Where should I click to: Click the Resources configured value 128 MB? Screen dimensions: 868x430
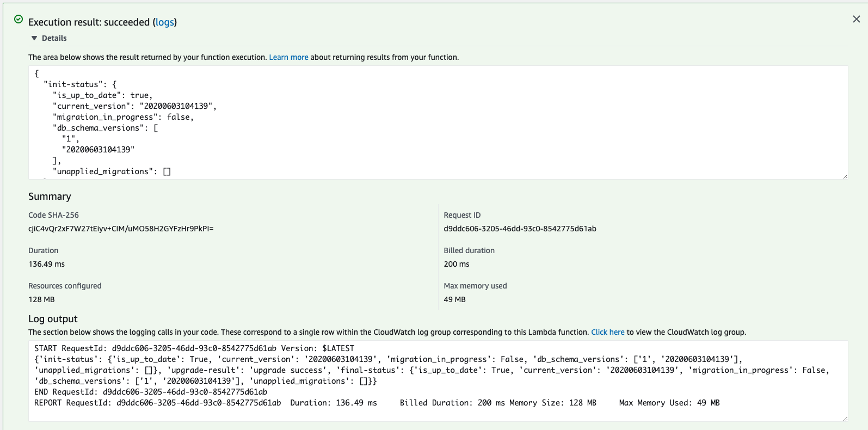click(41, 299)
